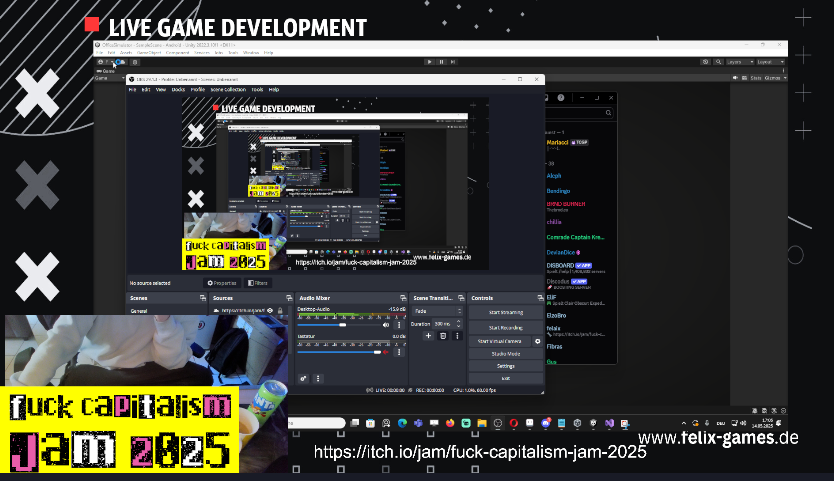The width and height of the screenshot is (834, 481).
Task: Click OBS Exit button in Controls
Action: [x=506, y=378]
